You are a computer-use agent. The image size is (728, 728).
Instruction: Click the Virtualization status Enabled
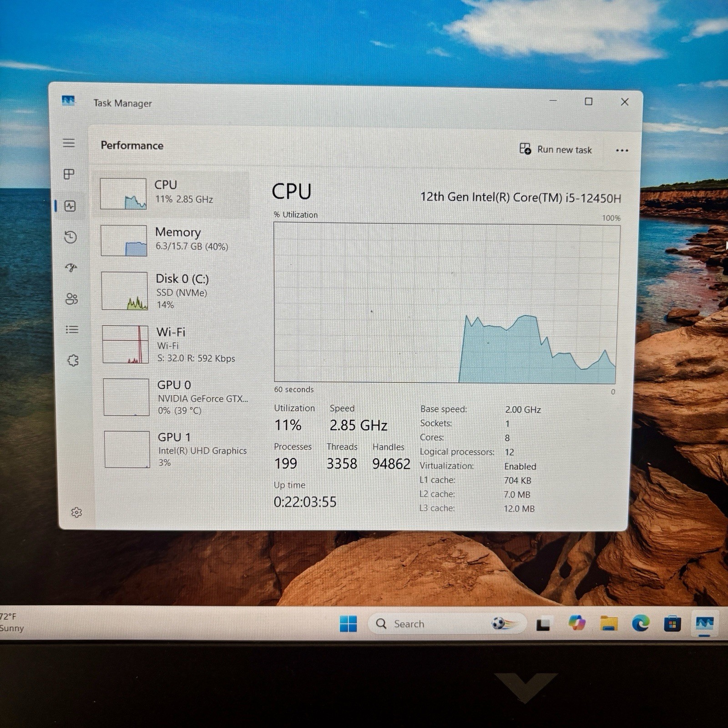click(520, 466)
